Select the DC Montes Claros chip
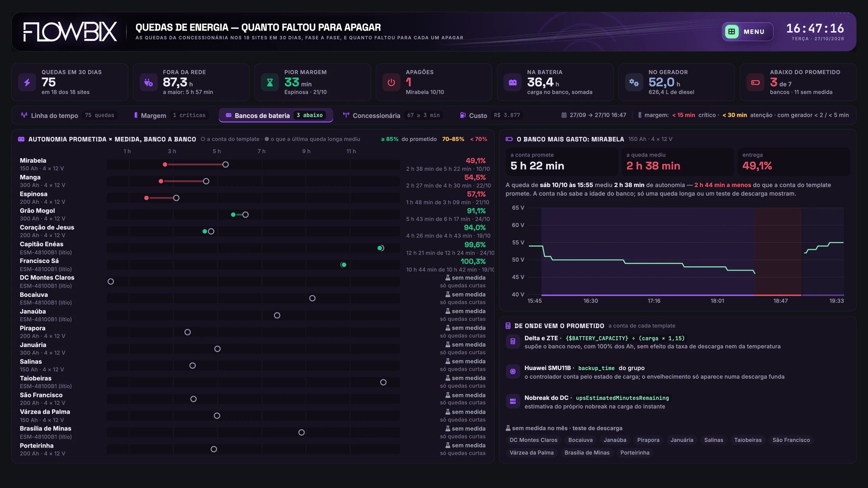The width and height of the screenshot is (868, 488). pyautogui.click(x=533, y=440)
